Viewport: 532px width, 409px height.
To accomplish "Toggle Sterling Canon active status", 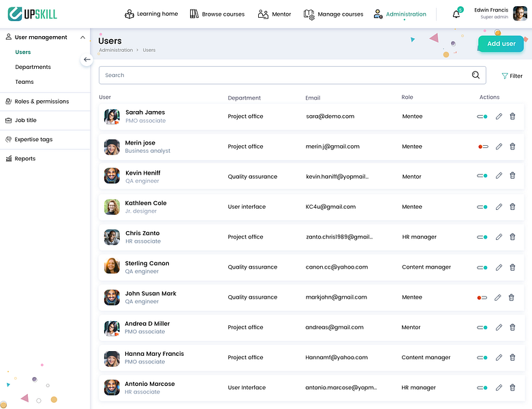I will pyautogui.click(x=482, y=268).
